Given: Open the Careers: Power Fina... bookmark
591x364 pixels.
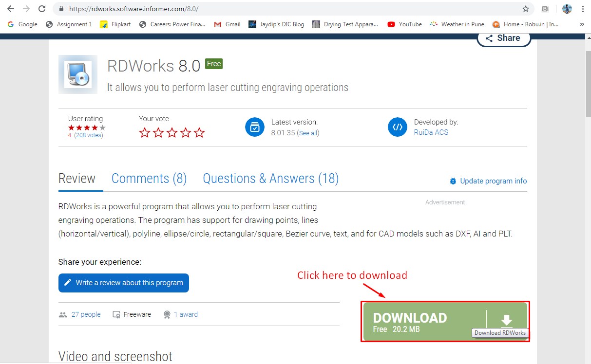Looking at the screenshot, I should 172,24.
